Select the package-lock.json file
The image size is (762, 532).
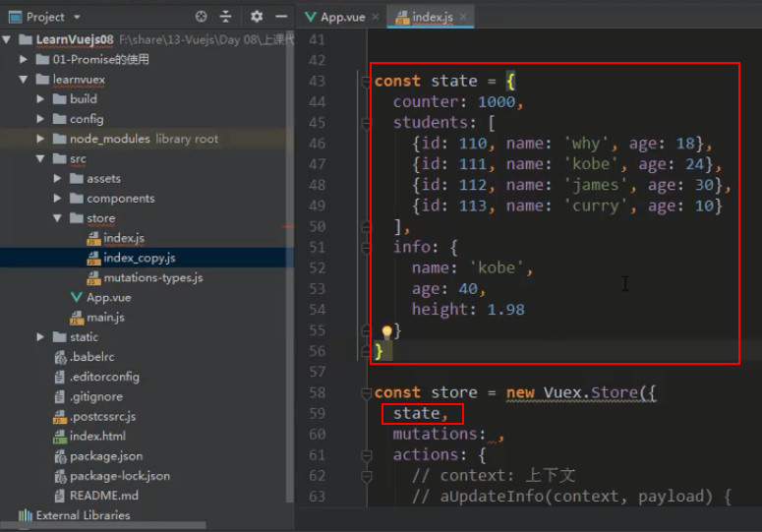click(x=120, y=476)
